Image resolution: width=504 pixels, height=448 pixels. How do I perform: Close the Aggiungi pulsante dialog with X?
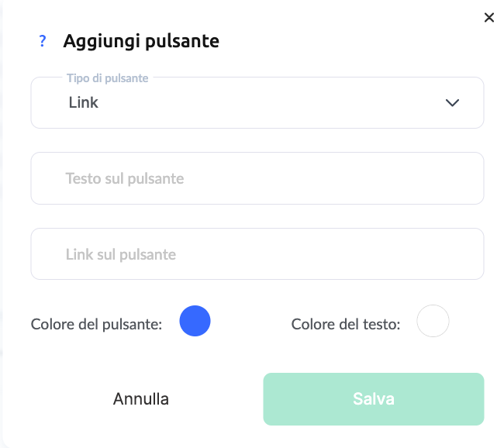coord(488,18)
